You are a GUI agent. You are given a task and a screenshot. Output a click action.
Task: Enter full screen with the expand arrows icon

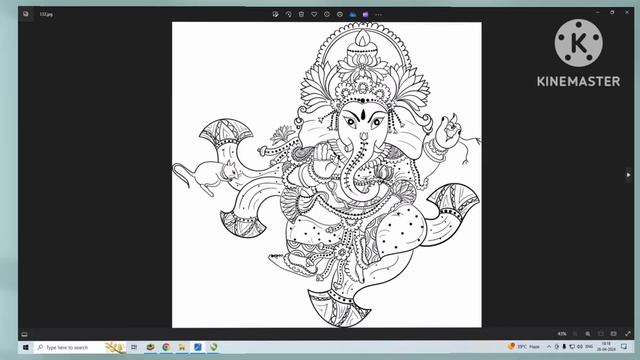pos(628,334)
